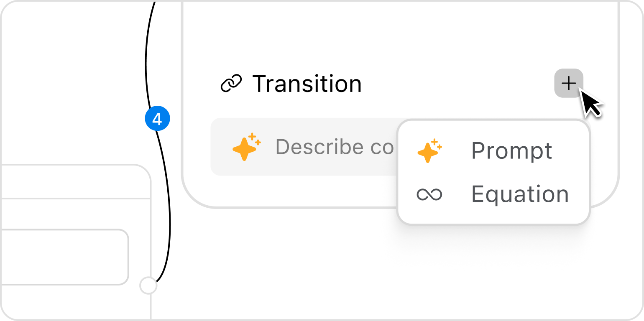
Task: Click the chain link icon beside Transition
Action: click(231, 84)
